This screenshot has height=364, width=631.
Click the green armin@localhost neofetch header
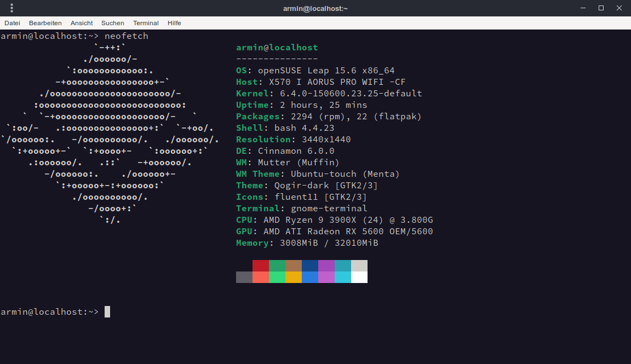(x=277, y=48)
